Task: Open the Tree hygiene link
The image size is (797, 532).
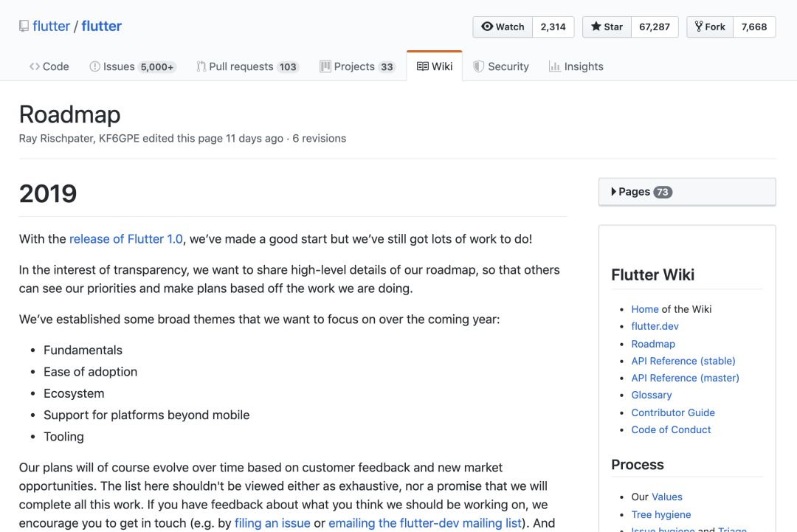Action: coord(660,515)
